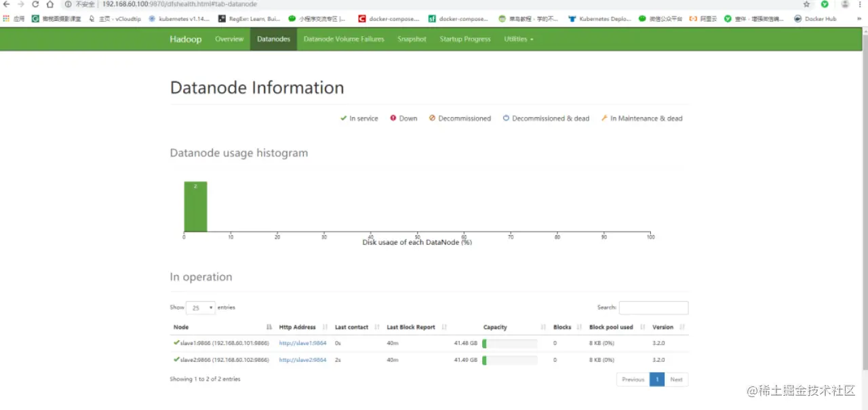The width and height of the screenshot is (868, 410).
Task: Open the Chrome three-dot menu
Action: pyautogui.click(x=861, y=4)
